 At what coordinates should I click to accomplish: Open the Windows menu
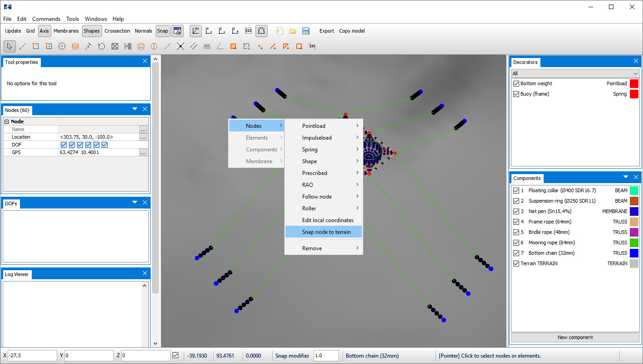(96, 19)
